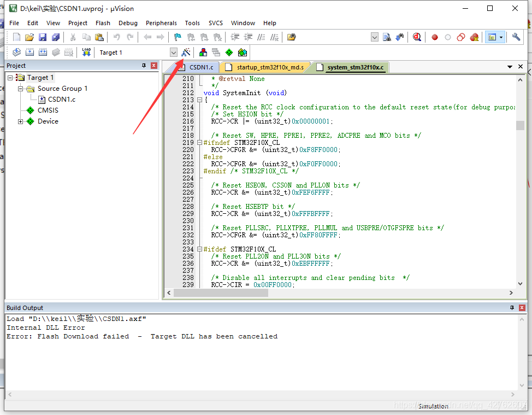Image resolution: width=532 pixels, height=415 pixels.
Task: Create a new file with toolbar icon
Action: pyautogui.click(x=16, y=37)
